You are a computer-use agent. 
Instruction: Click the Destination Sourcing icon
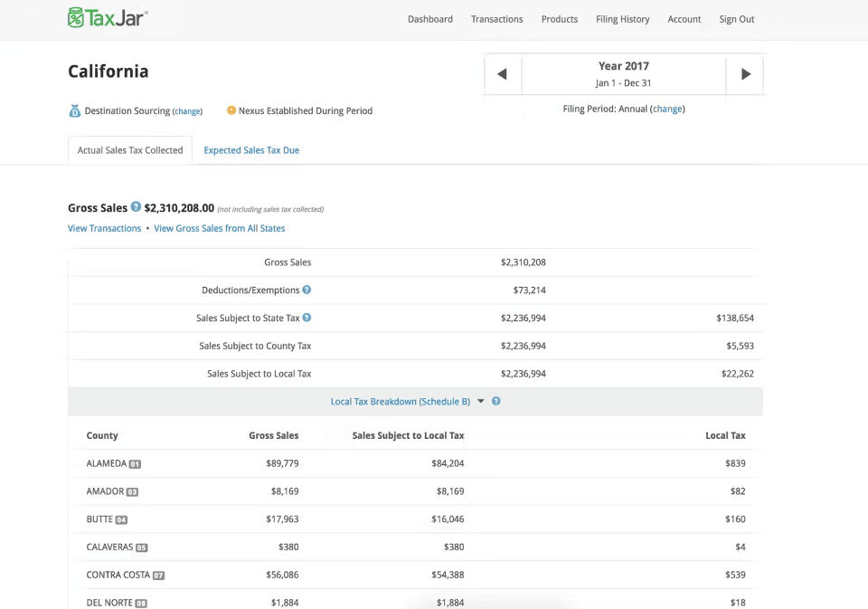[75, 111]
